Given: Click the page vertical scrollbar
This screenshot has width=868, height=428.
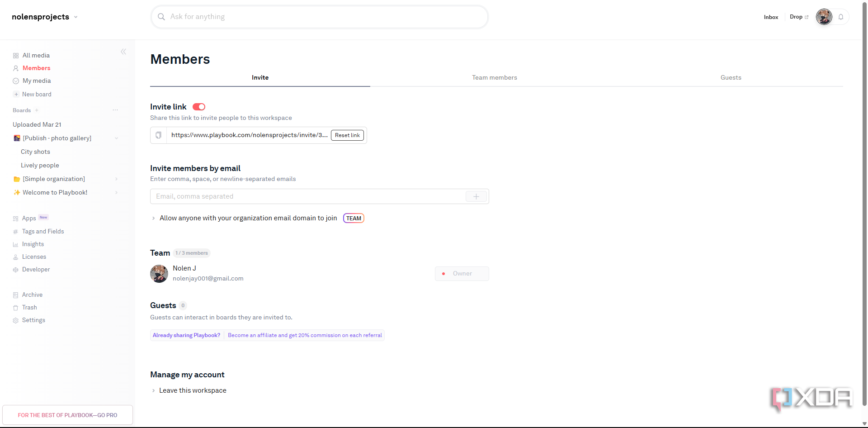Looking at the screenshot, I should click(864, 204).
